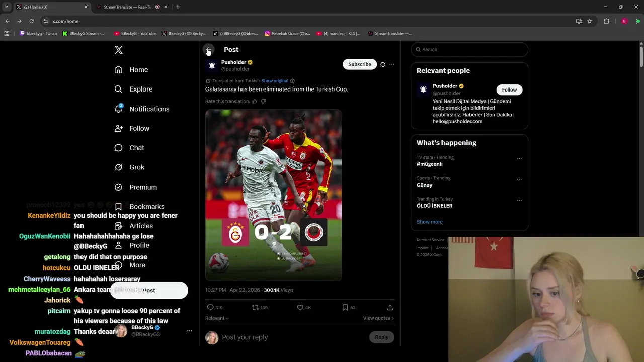Open StreamTranslate bookmark
This screenshot has height=362, width=644.
click(389, 34)
